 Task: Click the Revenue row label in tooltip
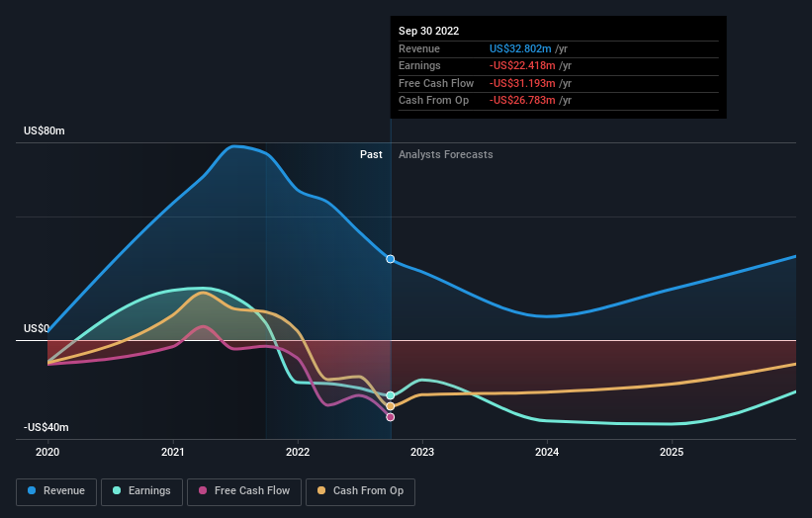coord(419,48)
